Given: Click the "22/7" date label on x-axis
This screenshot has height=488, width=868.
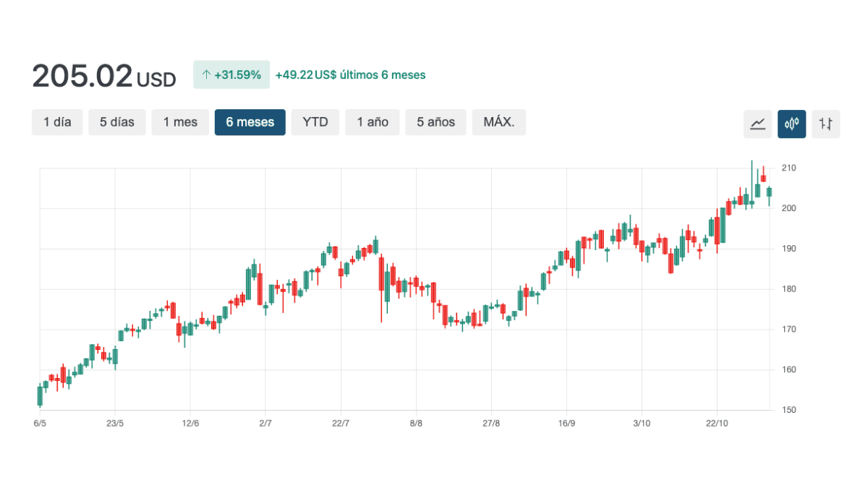Looking at the screenshot, I should (x=340, y=424).
